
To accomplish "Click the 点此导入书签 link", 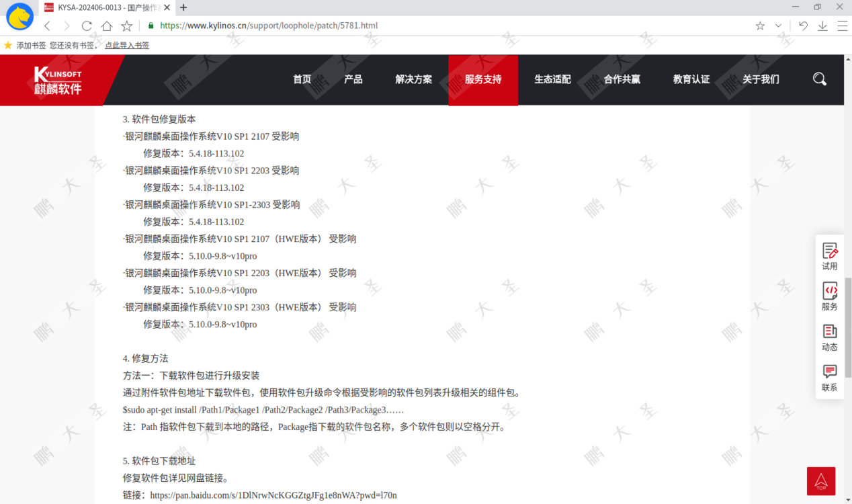I will (127, 45).
